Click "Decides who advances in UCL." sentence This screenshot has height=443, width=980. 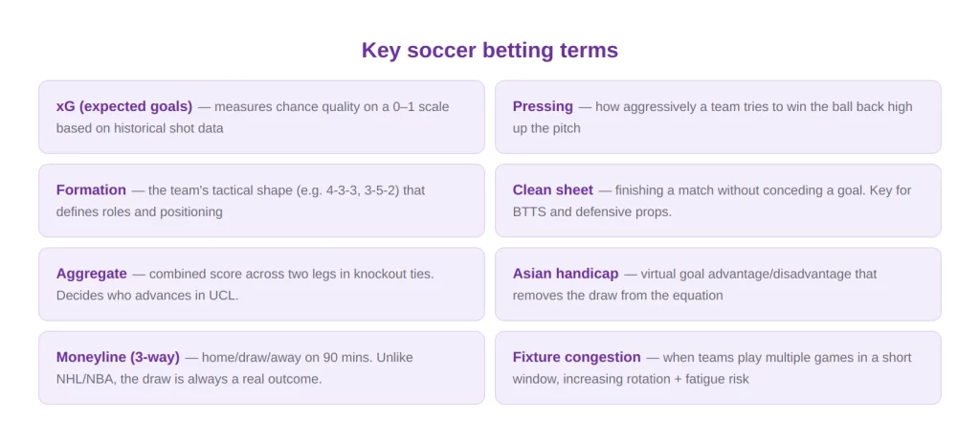pos(147,295)
